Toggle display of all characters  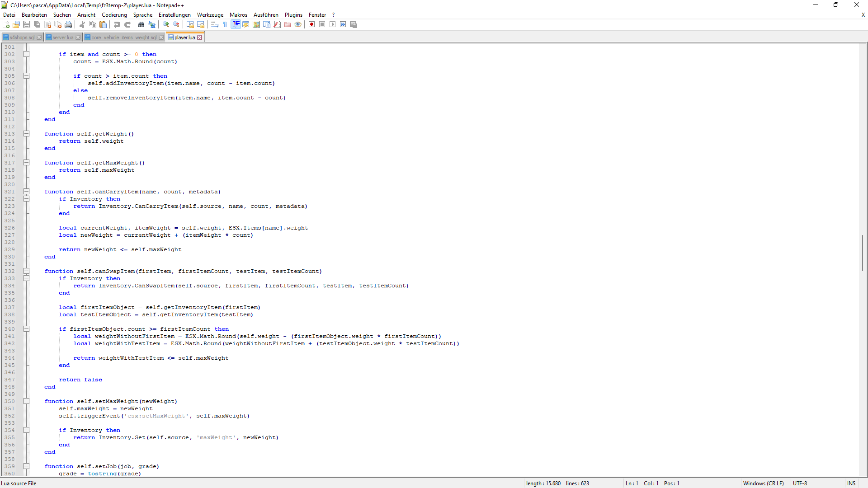click(x=236, y=24)
